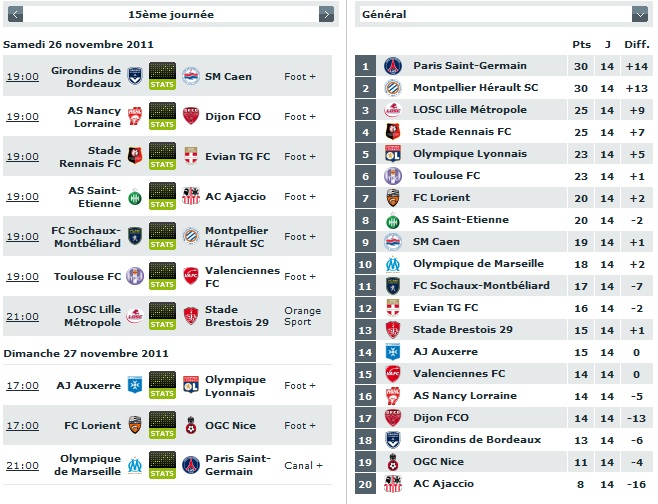Go to next journée with right arrow
This screenshot has height=504, width=658.
326,15
